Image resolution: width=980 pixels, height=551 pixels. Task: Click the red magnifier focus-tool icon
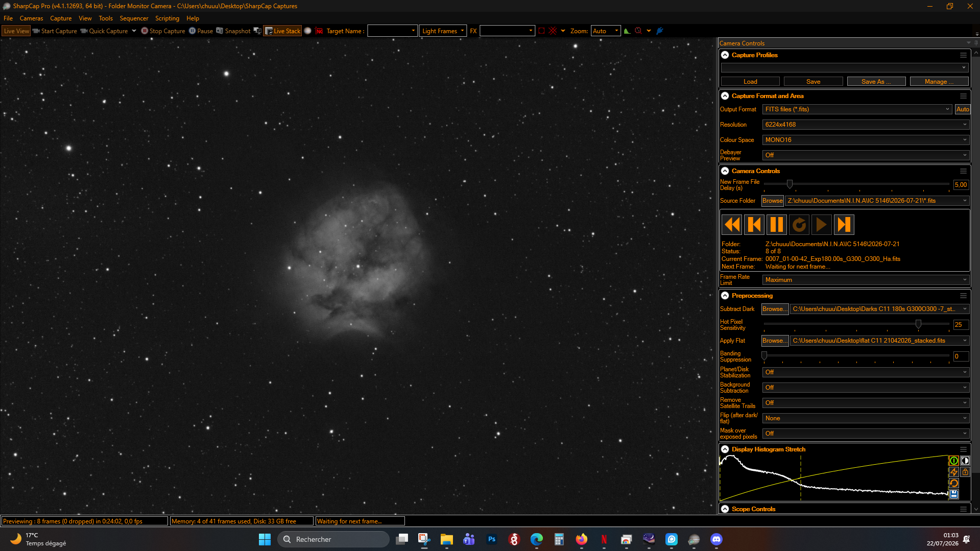[x=638, y=31]
